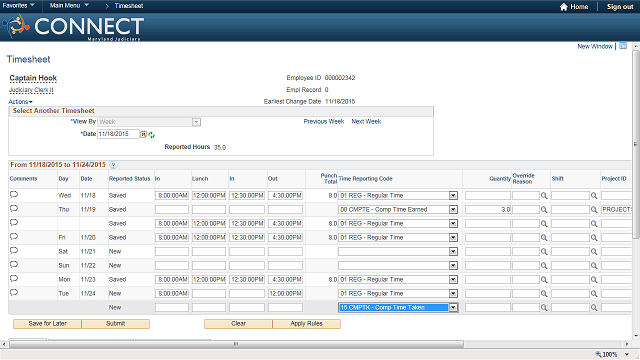Expand the Actions dropdown under employee name
Image resolution: width=640 pixels, height=360 pixels.
tap(20, 102)
